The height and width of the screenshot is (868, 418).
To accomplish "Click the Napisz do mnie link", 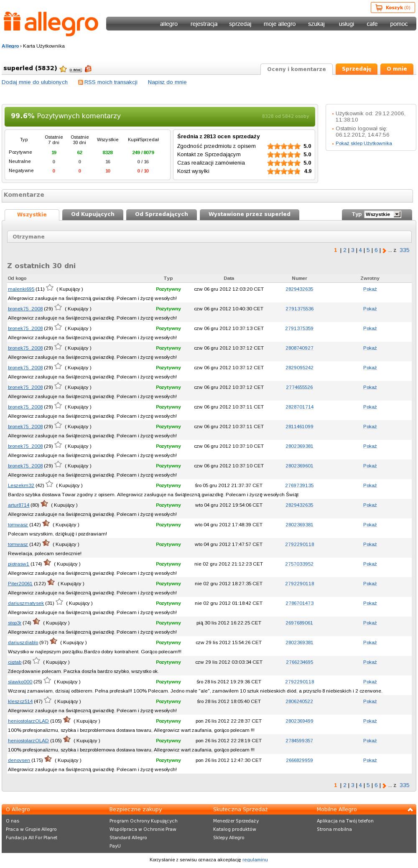I will tap(167, 82).
